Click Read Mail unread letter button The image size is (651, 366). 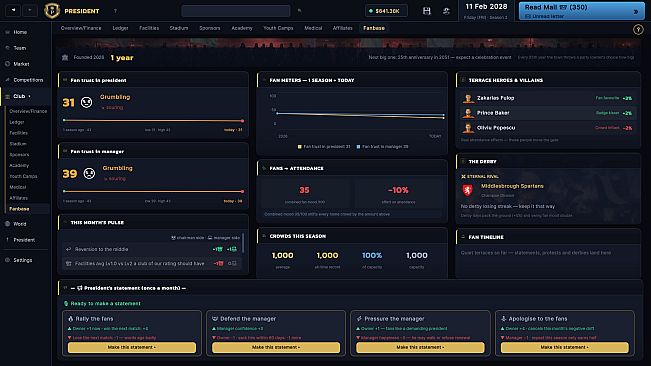click(582, 11)
